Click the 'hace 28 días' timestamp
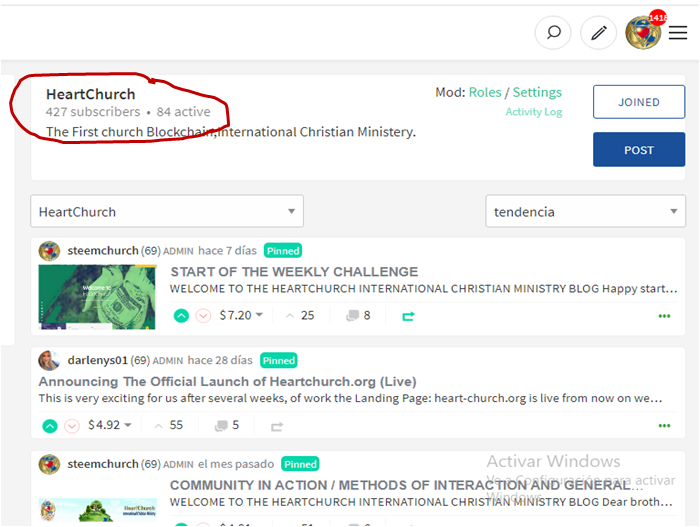Viewport: 700px width, 527px height. click(220, 360)
